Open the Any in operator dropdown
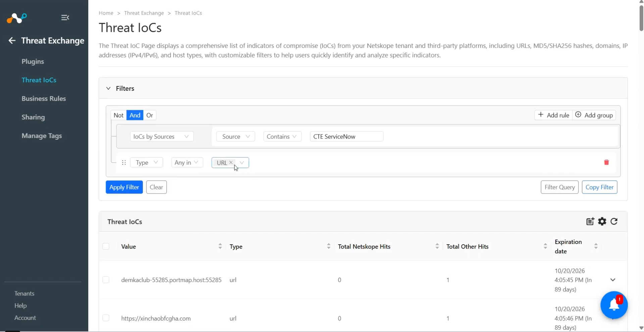The height and width of the screenshot is (332, 644). 187,163
